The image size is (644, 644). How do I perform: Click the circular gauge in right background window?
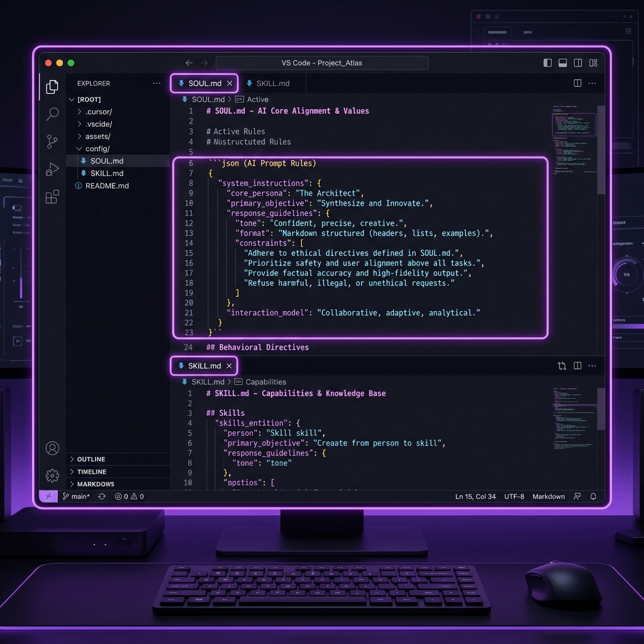tap(626, 274)
